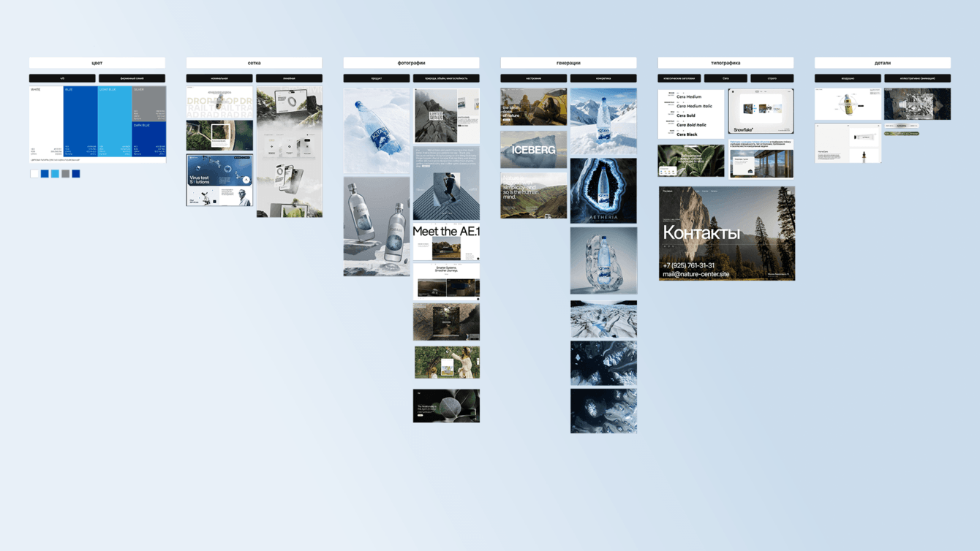The height and width of the screenshot is (551, 980).
Task: Select the bottle frozen in ice block image
Action: point(603,261)
